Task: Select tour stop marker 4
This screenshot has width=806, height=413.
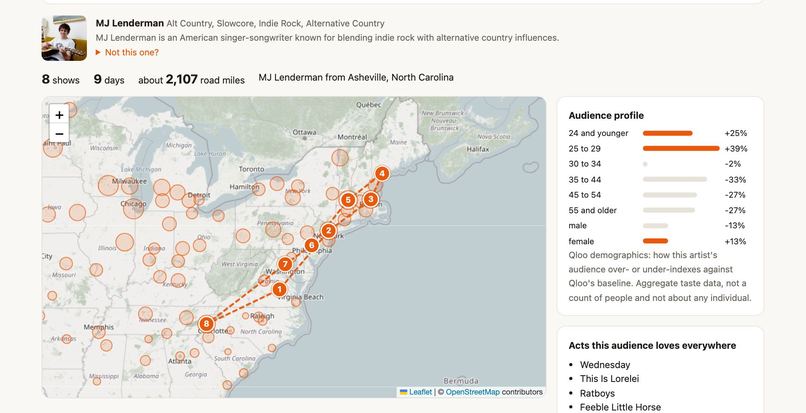Action: click(381, 173)
